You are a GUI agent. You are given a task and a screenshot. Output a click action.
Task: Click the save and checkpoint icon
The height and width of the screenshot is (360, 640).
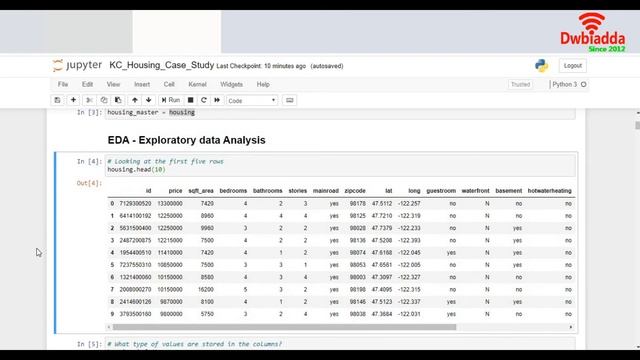click(58, 100)
